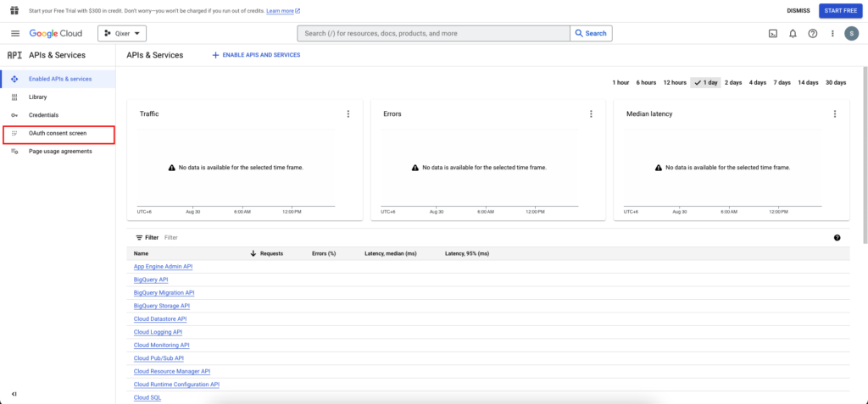This screenshot has width=868, height=404.
Task: Click the gift icon in the free trial banner
Action: (x=14, y=10)
